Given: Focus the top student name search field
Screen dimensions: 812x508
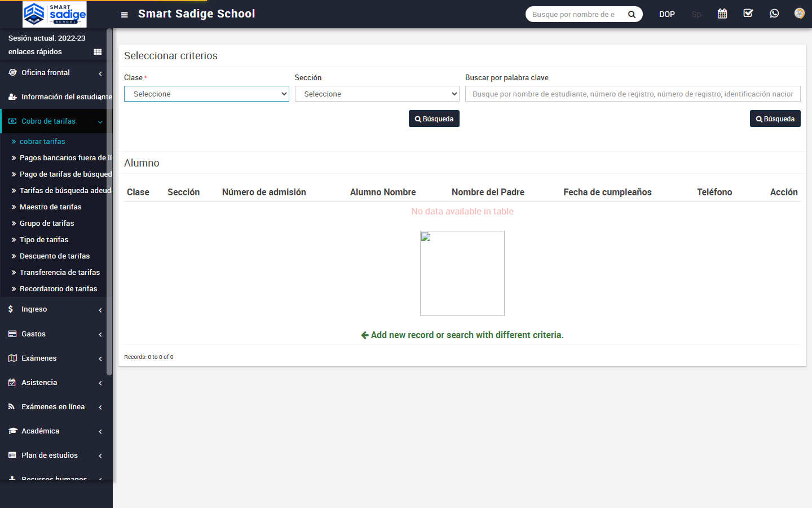Looking at the screenshot, I should click(x=575, y=14).
